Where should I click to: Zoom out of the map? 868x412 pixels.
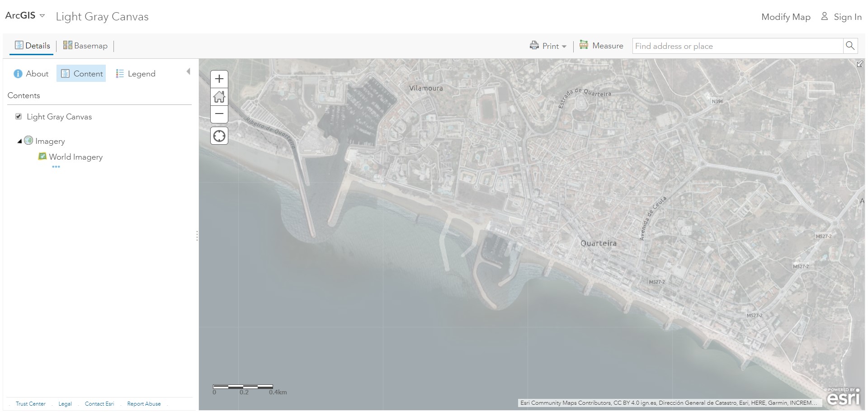click(219, 114)
